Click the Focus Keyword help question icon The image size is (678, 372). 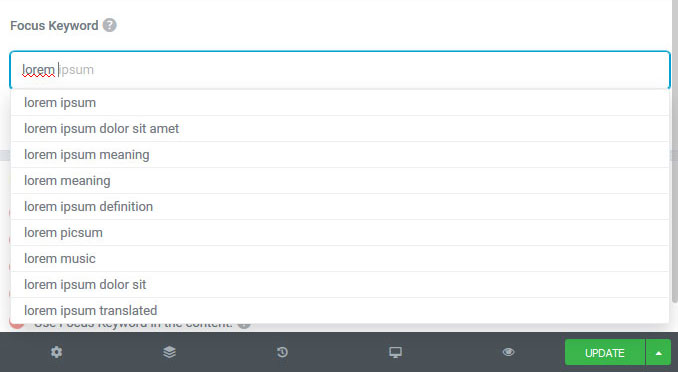tap(109, 25)
